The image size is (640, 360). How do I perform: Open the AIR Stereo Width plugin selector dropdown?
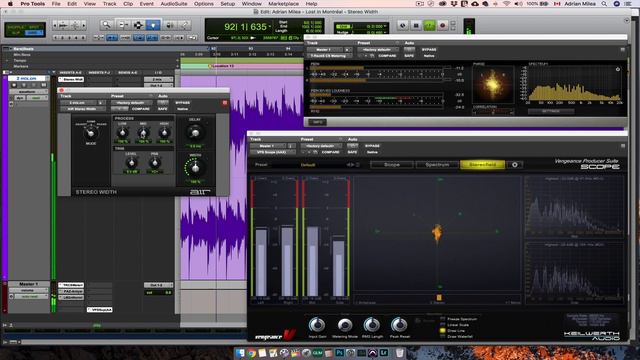coord(82,109)
